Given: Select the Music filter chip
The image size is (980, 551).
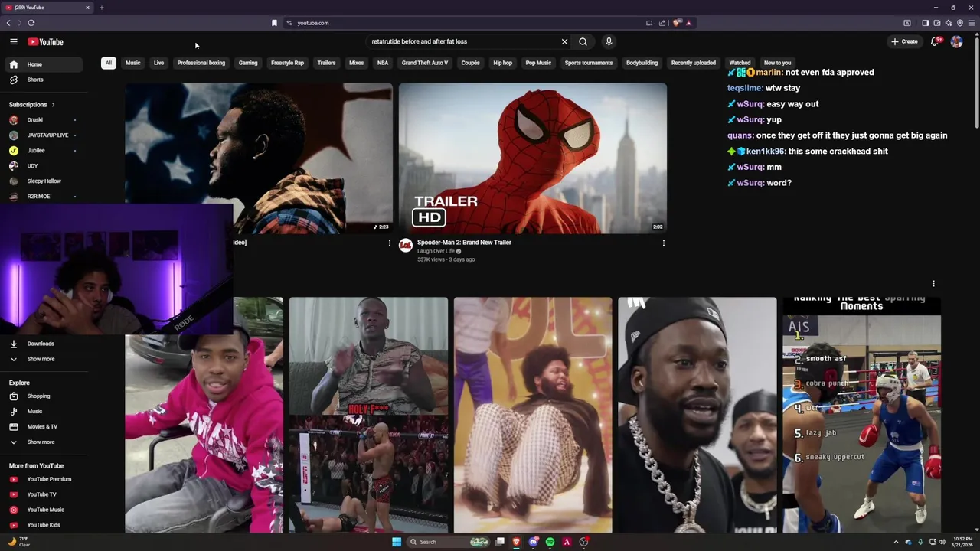Looking at the screenshot, I should pyautogui.click(x=133, y=63).
